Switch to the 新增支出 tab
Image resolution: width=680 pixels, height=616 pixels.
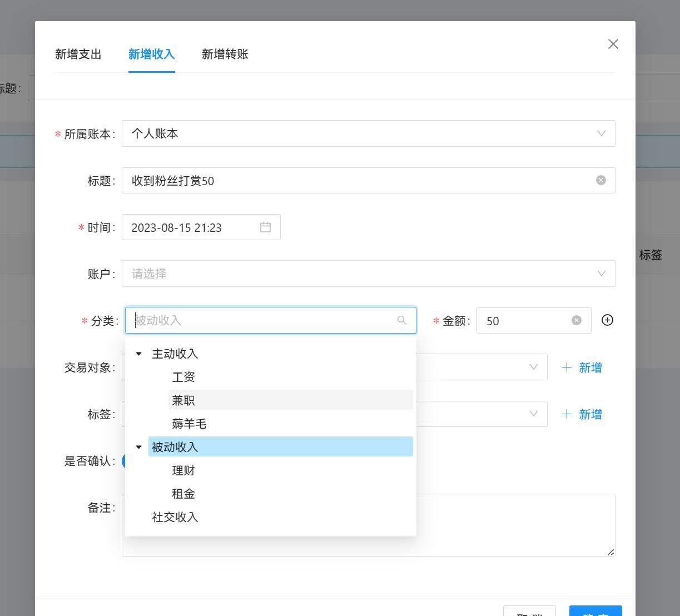[x=78, y=54]
